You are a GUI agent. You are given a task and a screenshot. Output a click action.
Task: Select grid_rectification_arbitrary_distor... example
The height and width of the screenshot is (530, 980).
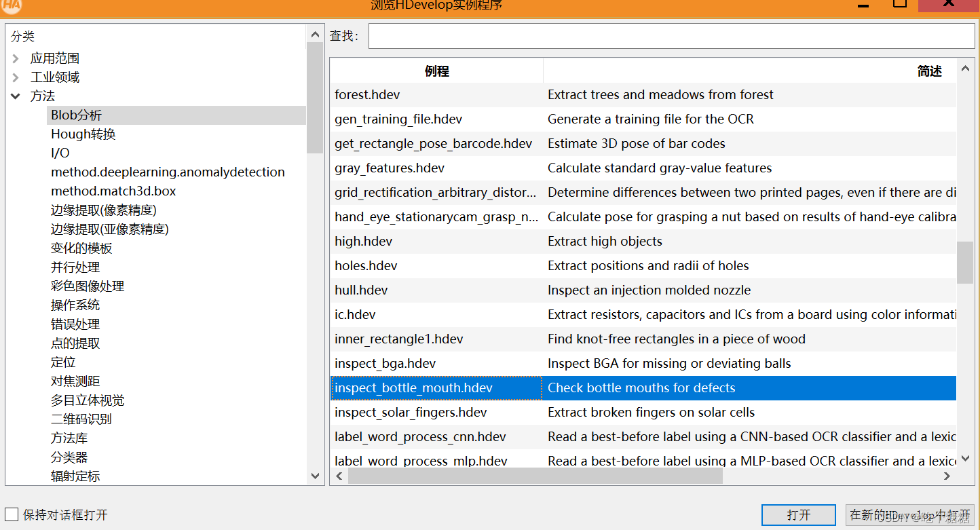pyautogui.click(x=436, y=193)
